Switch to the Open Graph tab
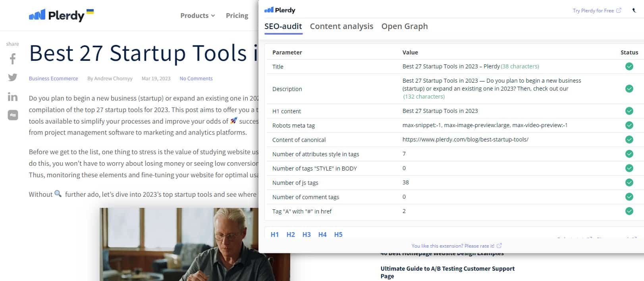The image size is (644, 281). [x=405, y=26]
